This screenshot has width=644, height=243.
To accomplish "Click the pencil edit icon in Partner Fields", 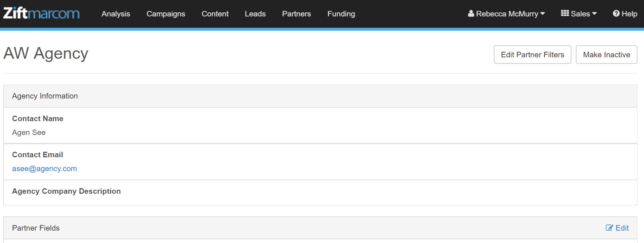I will point(609,228).
